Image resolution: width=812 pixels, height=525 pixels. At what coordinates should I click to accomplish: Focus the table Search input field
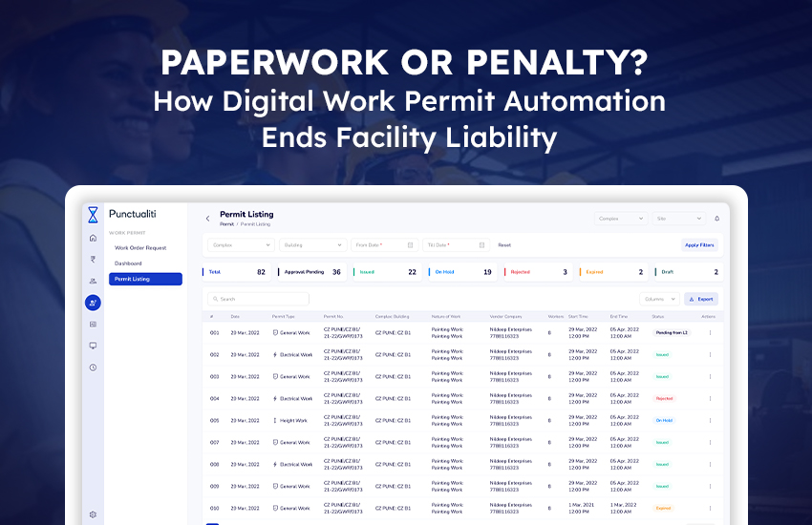click(x=259, y=299)
